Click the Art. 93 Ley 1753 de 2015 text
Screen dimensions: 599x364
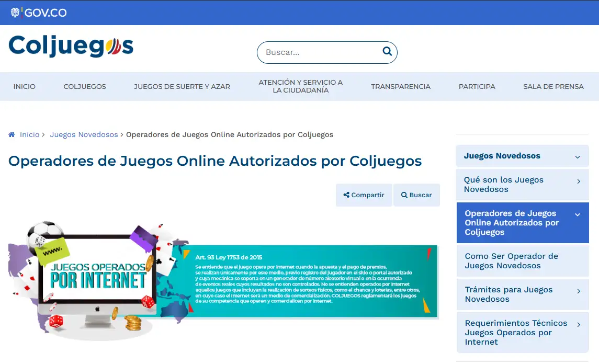tap(229, 257)
